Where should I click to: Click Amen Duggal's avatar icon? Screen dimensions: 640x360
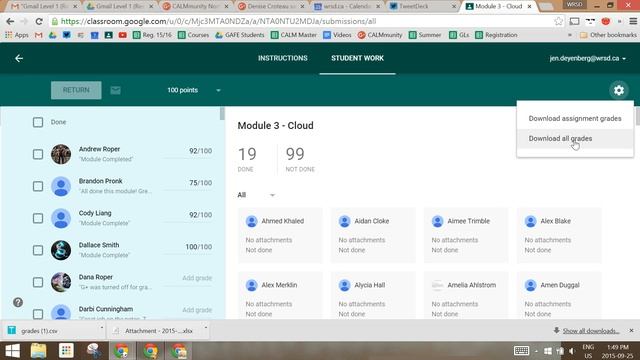[x=531, y=285]
